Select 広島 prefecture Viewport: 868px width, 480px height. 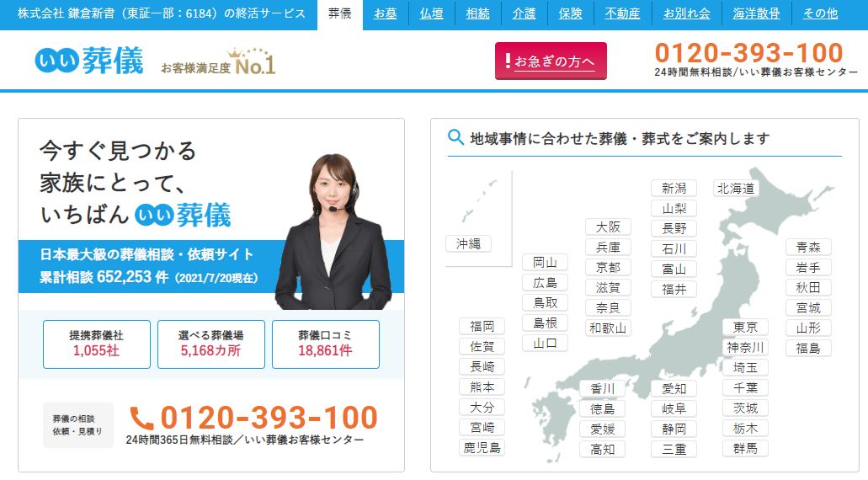click(x=545, y=283)
